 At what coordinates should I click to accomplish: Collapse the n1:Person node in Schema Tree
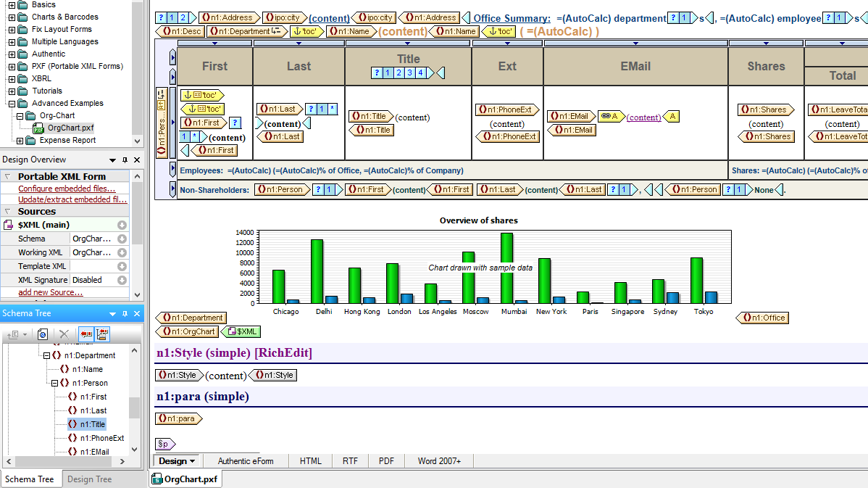tap(55, 383)
